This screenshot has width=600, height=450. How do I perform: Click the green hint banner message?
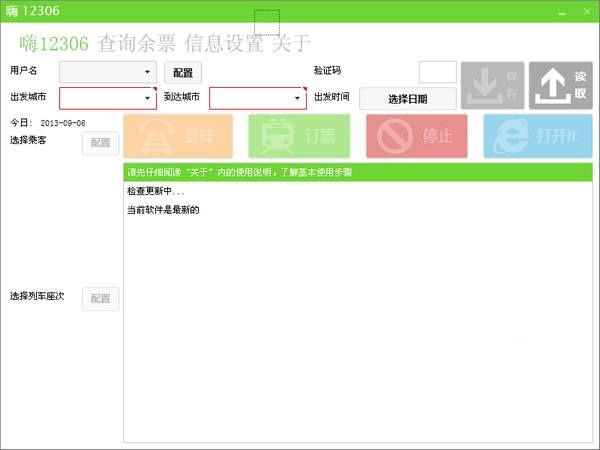[358, 172]
